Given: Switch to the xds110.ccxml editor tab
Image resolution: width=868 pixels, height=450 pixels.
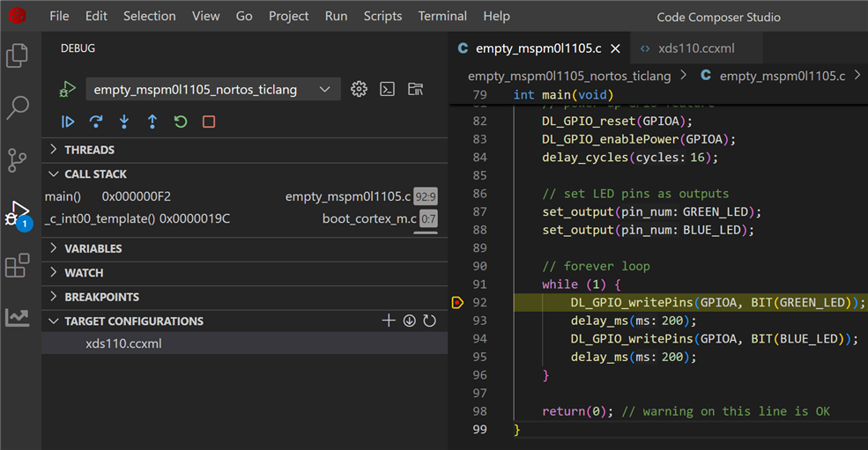Looking at the screenshot, I should (696, 48).
